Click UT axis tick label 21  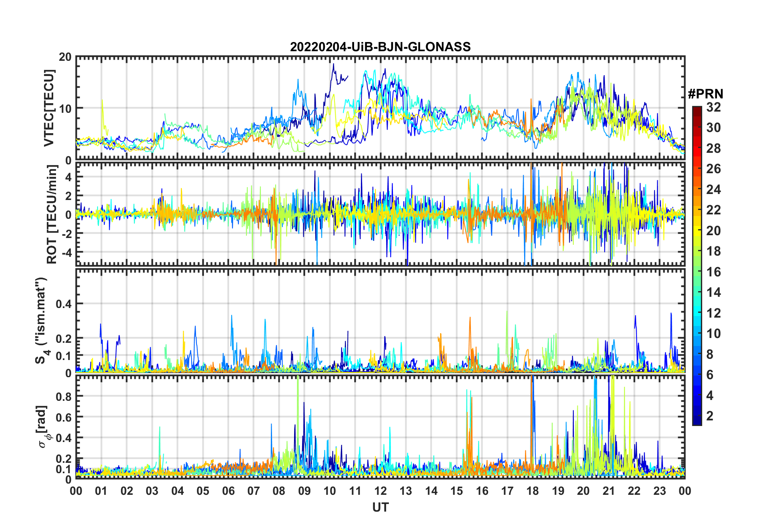click(x=609, y=491)
